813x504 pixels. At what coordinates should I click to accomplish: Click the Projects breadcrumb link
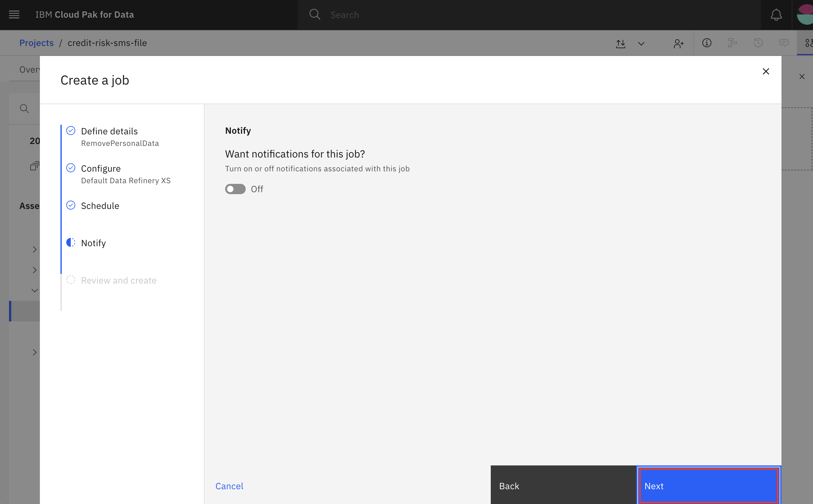coord(36,42)
